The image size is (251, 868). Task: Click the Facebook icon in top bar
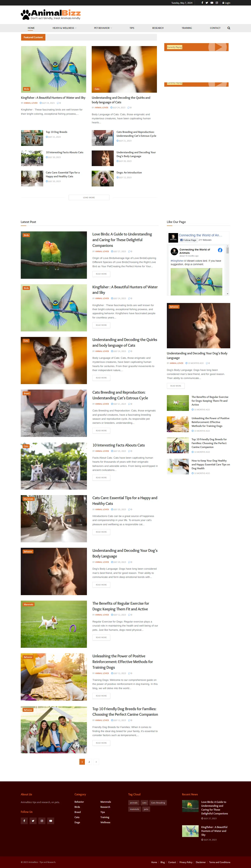click(202, 3)
